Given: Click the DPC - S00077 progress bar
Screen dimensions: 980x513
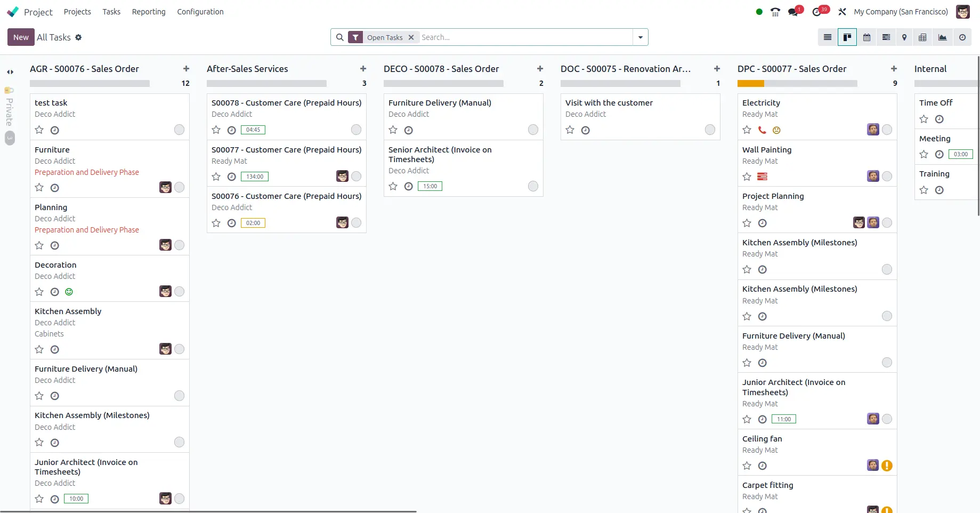Looking at the screenshot, I should point(797,84).
